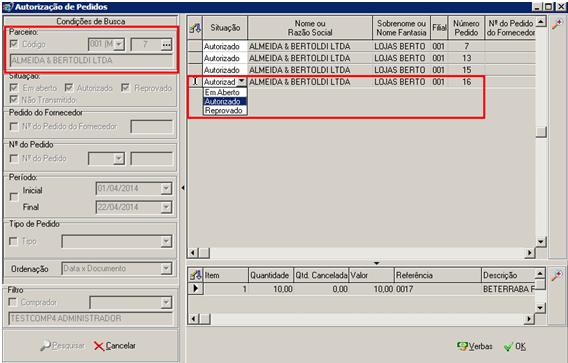Click the 0017 reference cell
Screen dimensions: 568x363
tap(438, 289)
